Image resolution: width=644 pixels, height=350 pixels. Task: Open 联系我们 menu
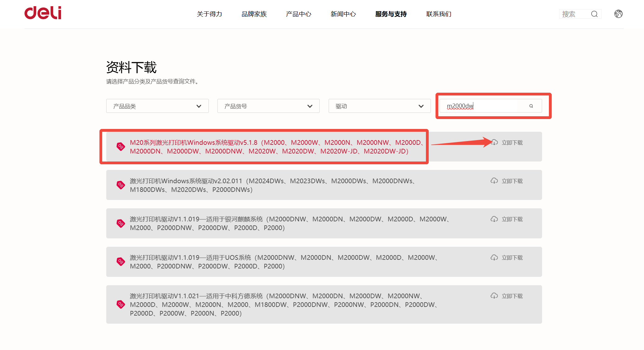(x=439, y=14)
